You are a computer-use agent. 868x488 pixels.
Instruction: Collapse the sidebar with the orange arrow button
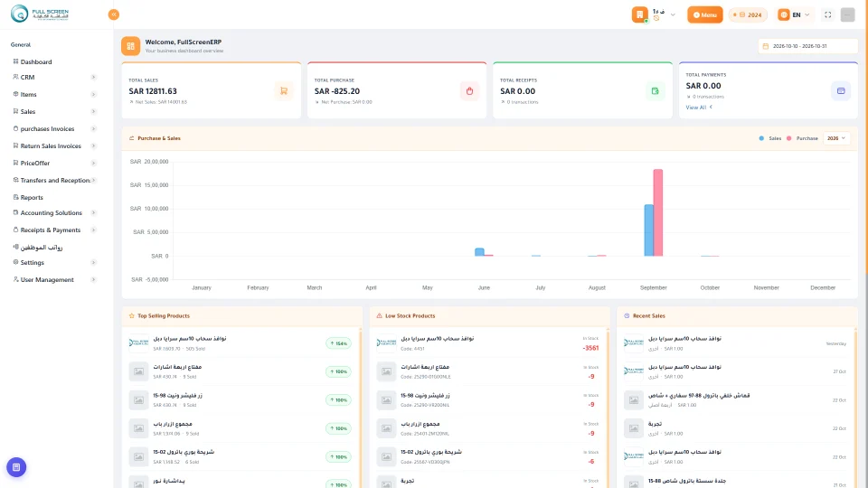(114, 15)
